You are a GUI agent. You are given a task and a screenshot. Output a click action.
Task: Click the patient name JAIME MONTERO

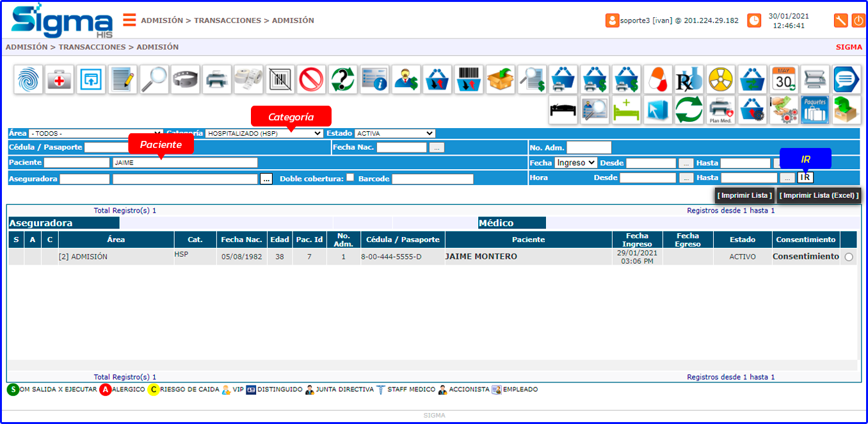[x=481, y=256]
